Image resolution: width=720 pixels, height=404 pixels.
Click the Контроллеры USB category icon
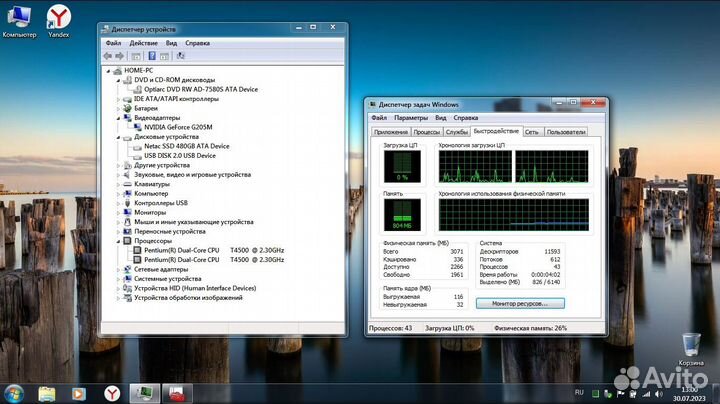pos(128,203)
